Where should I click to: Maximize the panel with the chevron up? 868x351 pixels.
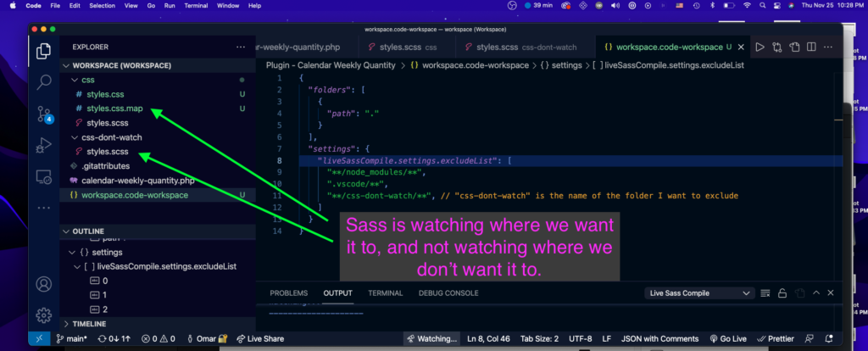tap(816, 292)
